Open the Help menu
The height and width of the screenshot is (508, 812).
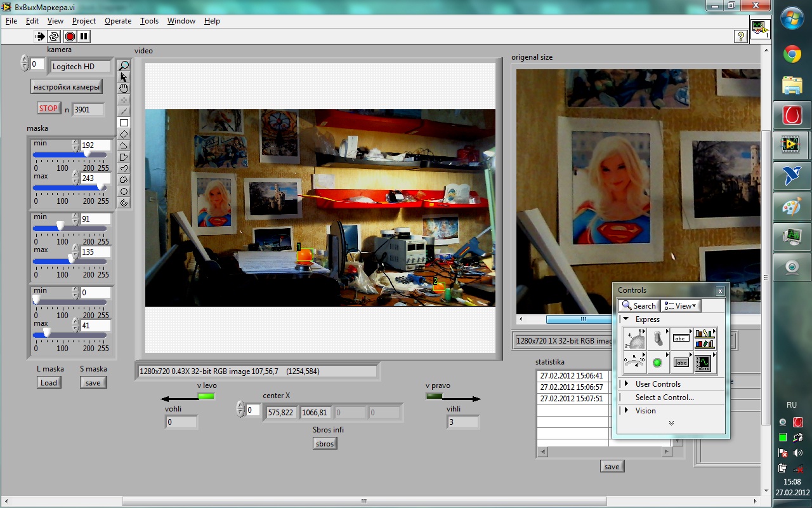pyautogui.click(x=212, y=21)
